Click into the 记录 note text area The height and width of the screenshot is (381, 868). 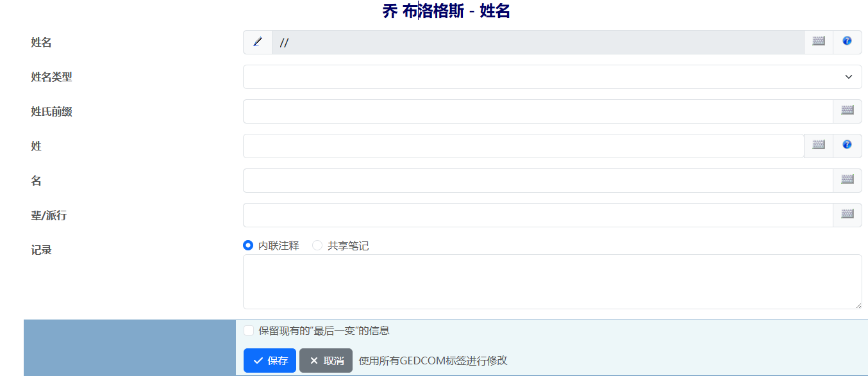tap(553, 282)
